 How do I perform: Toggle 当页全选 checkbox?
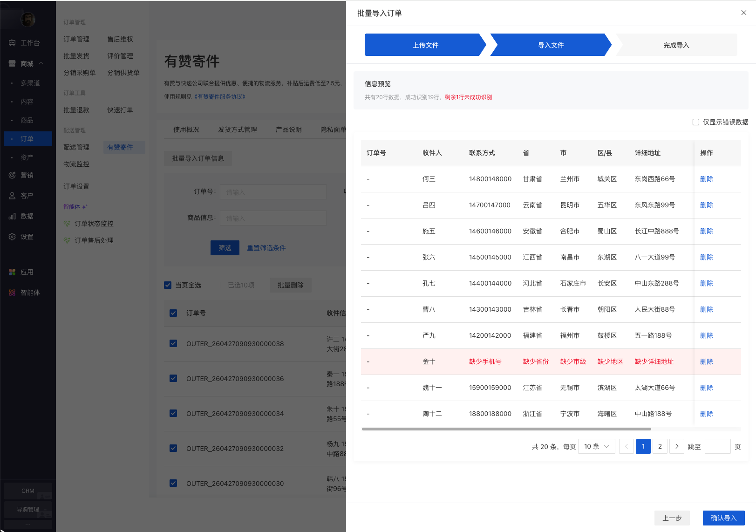click(168, 285)
